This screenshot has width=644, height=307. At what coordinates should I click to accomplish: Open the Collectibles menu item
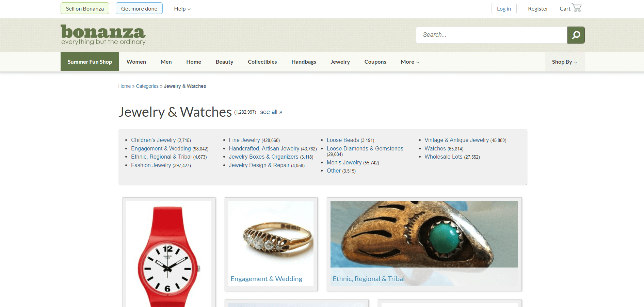pos(262,62)
